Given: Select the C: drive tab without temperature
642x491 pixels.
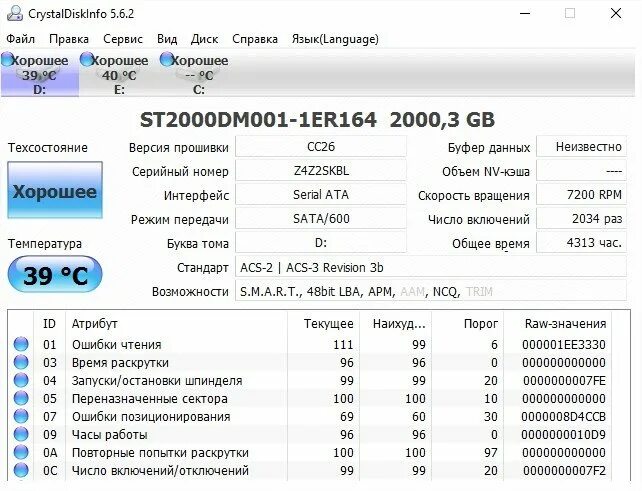Looking at the screenshot, I should tap(199, 74).
